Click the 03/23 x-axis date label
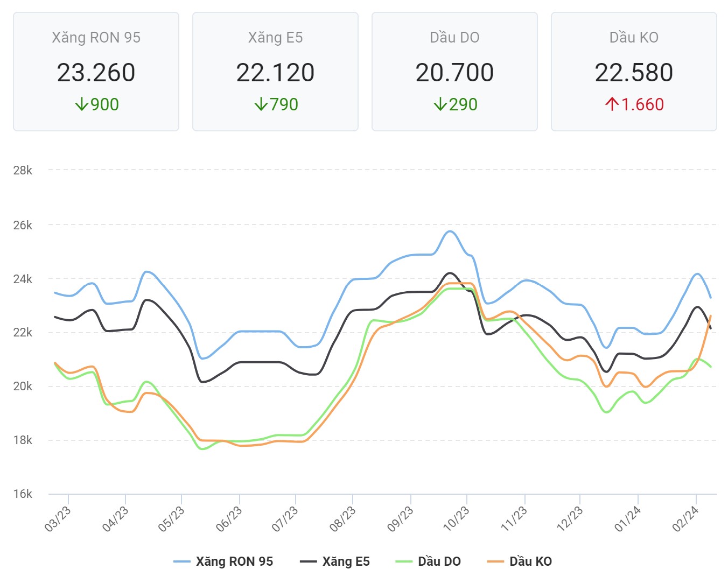The image size is (728, 576). [x=58, y=519]
